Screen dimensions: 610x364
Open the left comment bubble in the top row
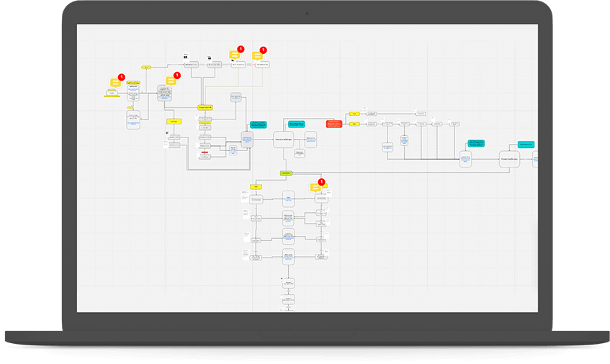[234, 55]
